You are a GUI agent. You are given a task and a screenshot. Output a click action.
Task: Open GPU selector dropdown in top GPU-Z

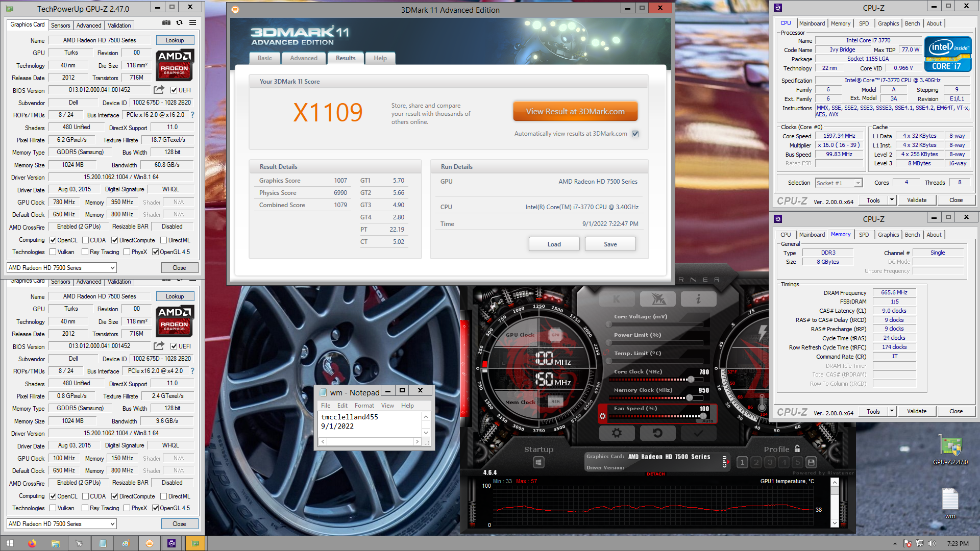[62, 268]
